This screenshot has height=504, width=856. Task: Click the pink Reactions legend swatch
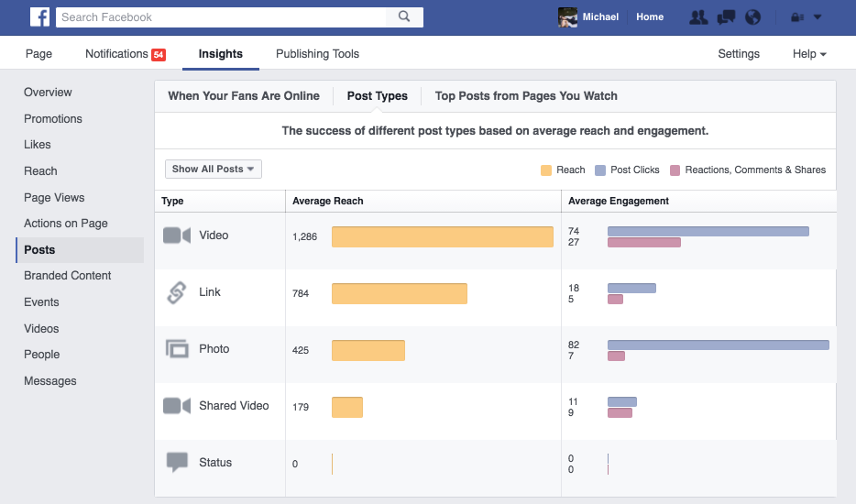coord(675,170)
